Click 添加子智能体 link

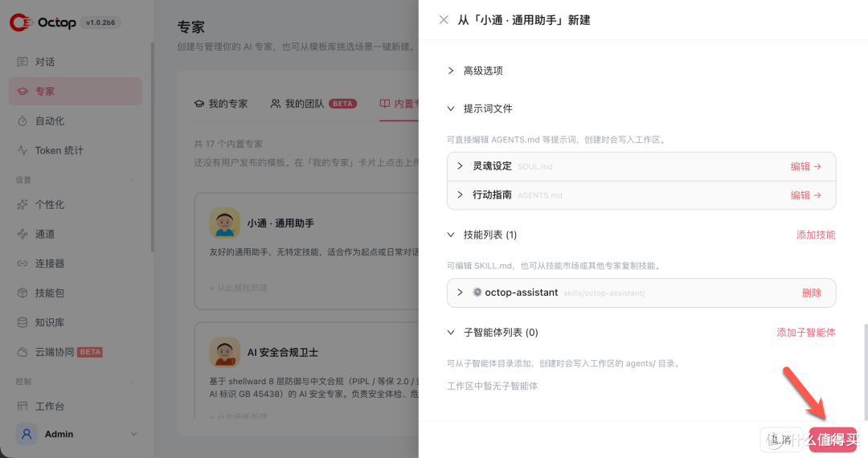coord(805,333)
